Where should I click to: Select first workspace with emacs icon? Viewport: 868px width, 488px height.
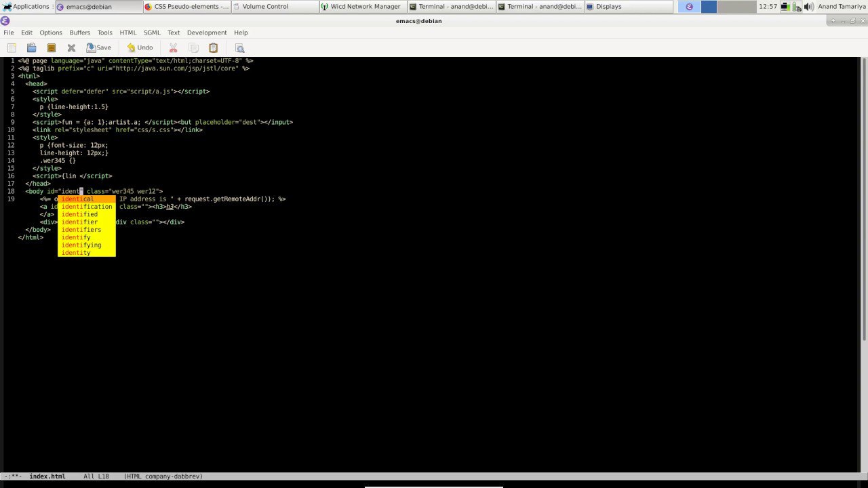coord(689,6)
